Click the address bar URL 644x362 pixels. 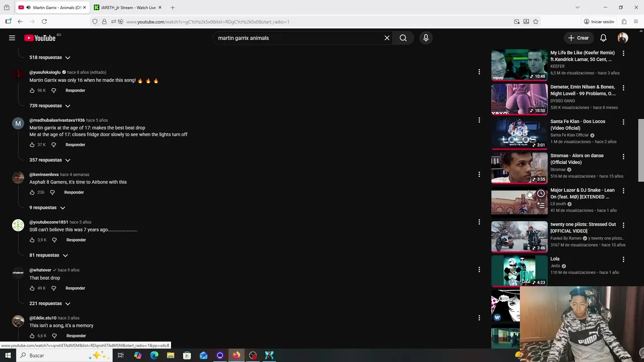coord(208,22)
